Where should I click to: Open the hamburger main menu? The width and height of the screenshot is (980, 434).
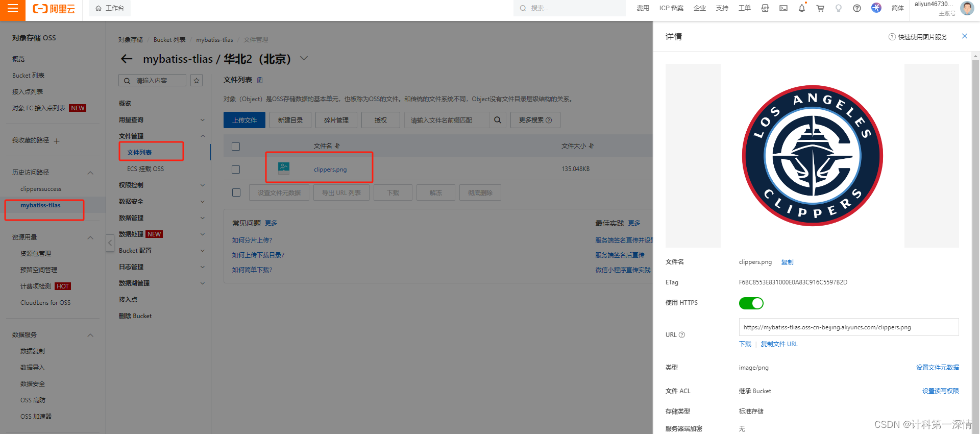tap(12, 9)
